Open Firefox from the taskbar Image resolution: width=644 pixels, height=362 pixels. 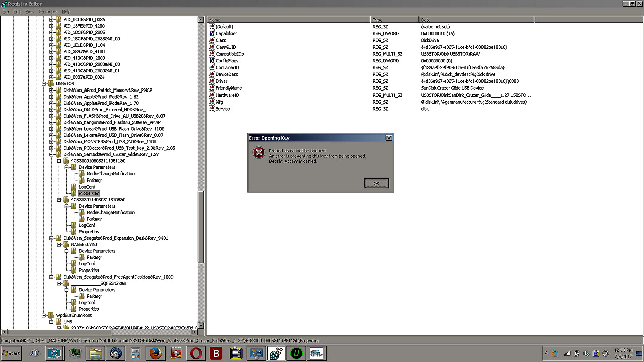tap(155, 353)
